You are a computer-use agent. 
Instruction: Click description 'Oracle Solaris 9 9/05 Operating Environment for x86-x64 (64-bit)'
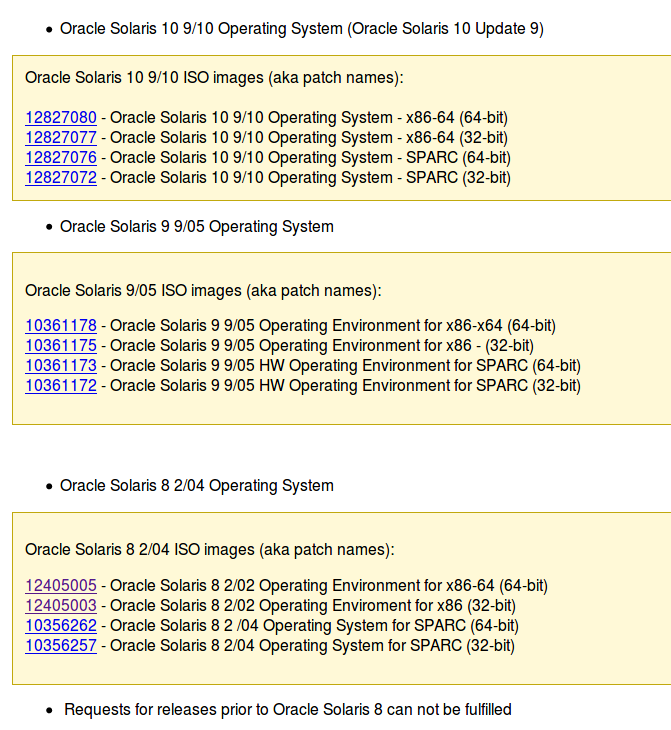[x=333, y=326]
